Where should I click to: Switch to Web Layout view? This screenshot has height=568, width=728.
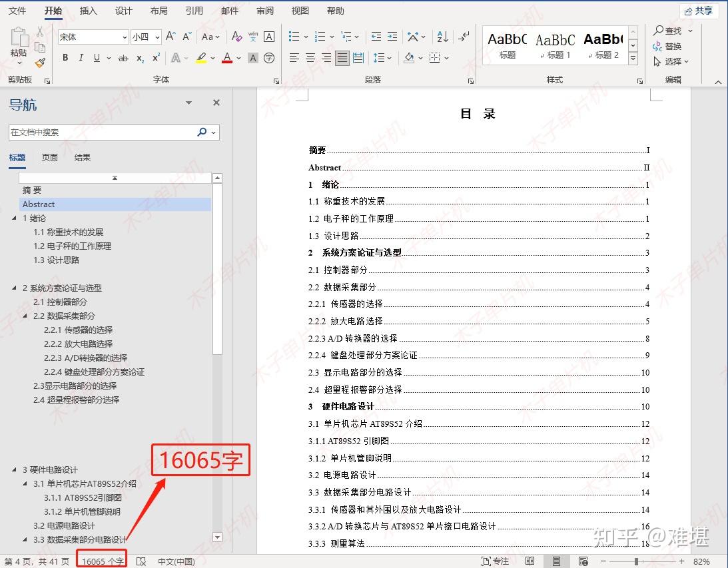tap(583, 561)
